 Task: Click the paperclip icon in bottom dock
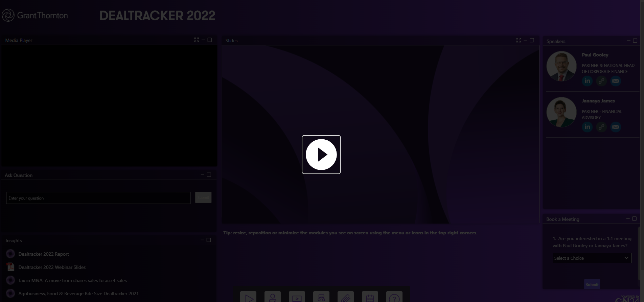tap(345, 297)
